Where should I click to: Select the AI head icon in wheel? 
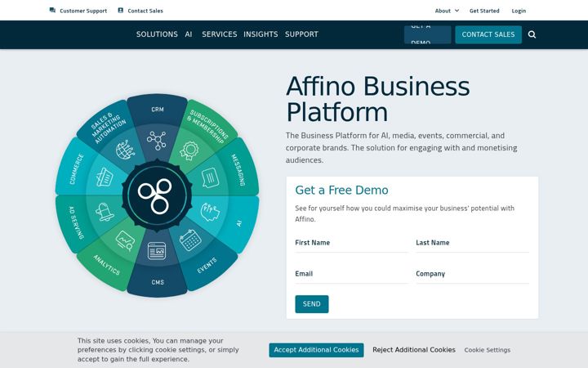tap(210, 212)
